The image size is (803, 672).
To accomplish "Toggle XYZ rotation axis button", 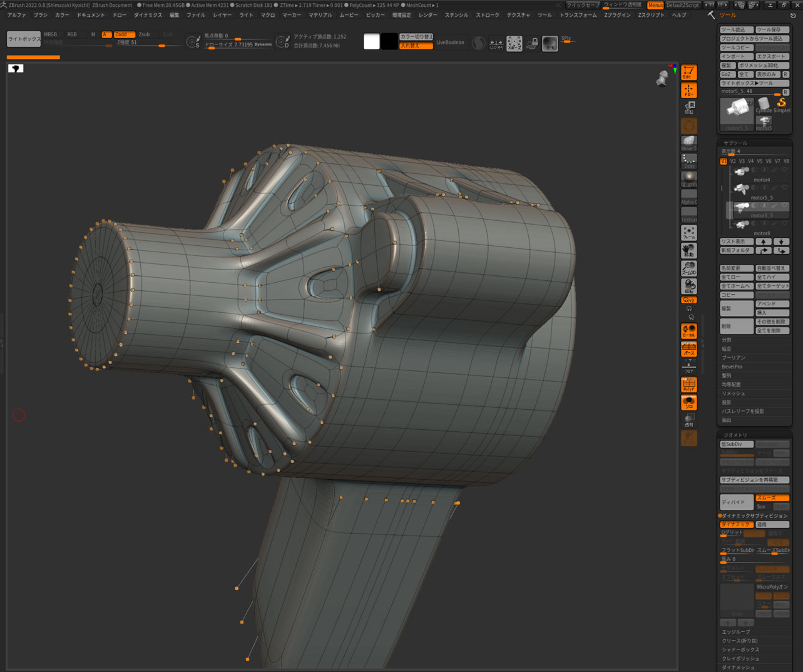I will point(688,300).
